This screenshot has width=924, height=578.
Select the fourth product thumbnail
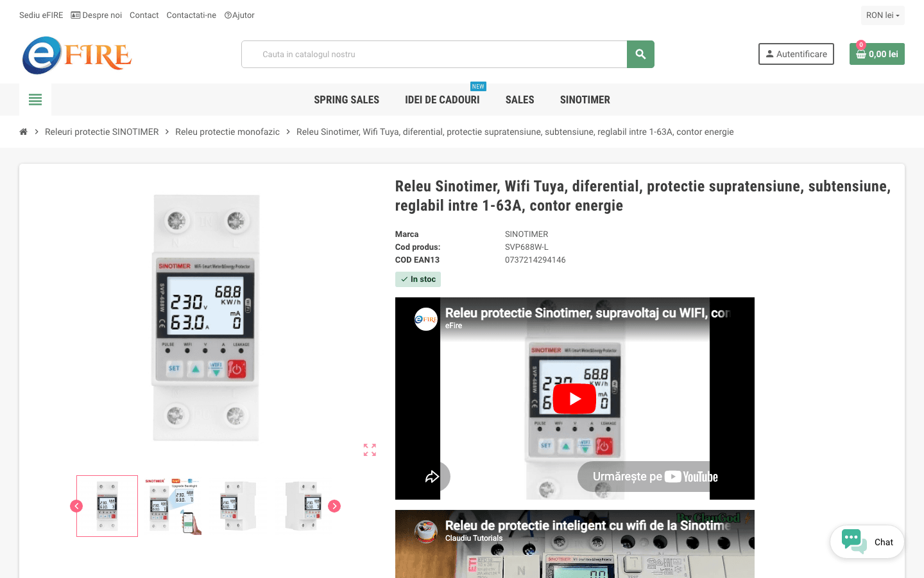coord(304,506)
